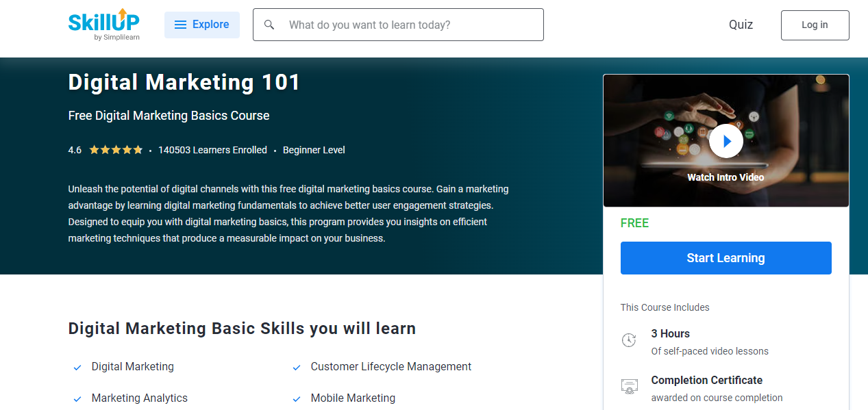Click the fifth star in the rating

pyautogui.click(x=137, y=149)
